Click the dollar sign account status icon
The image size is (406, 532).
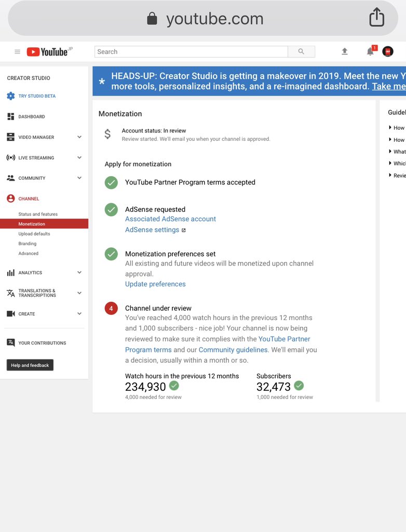(107, 134)
